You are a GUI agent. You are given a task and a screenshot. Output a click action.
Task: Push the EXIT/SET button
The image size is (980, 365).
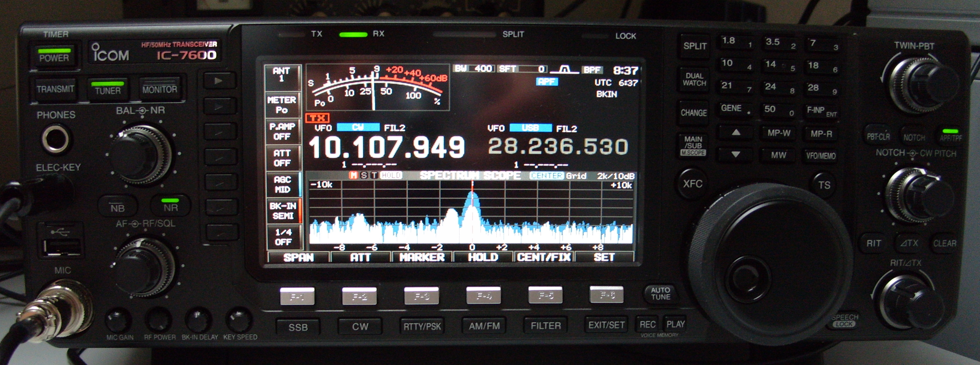(x=606, y=325)
